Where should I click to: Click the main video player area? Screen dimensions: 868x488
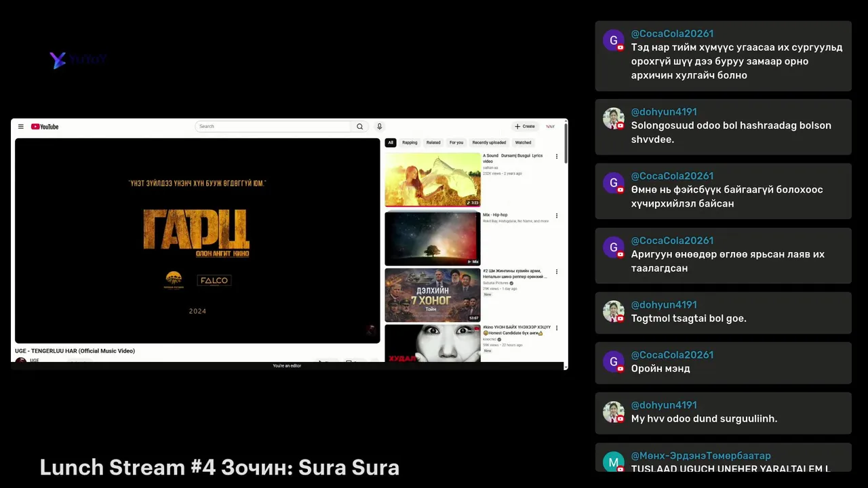pyautogui.click(x=197, y=241)
